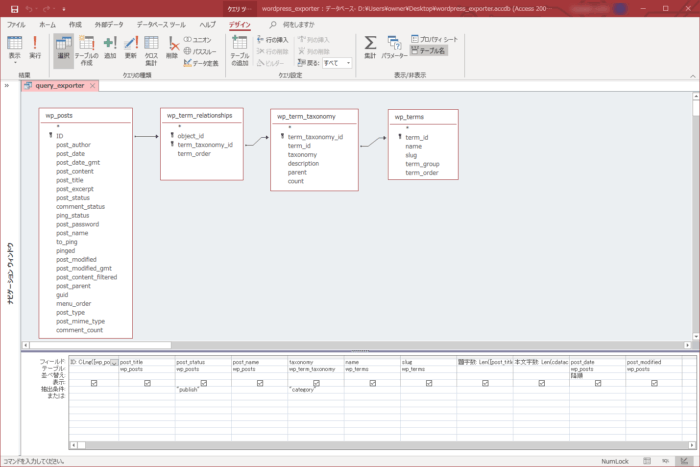Uncheck 表示 checkbox for post_modified column
The image size is (700, 467).
[x=654, y=383]
